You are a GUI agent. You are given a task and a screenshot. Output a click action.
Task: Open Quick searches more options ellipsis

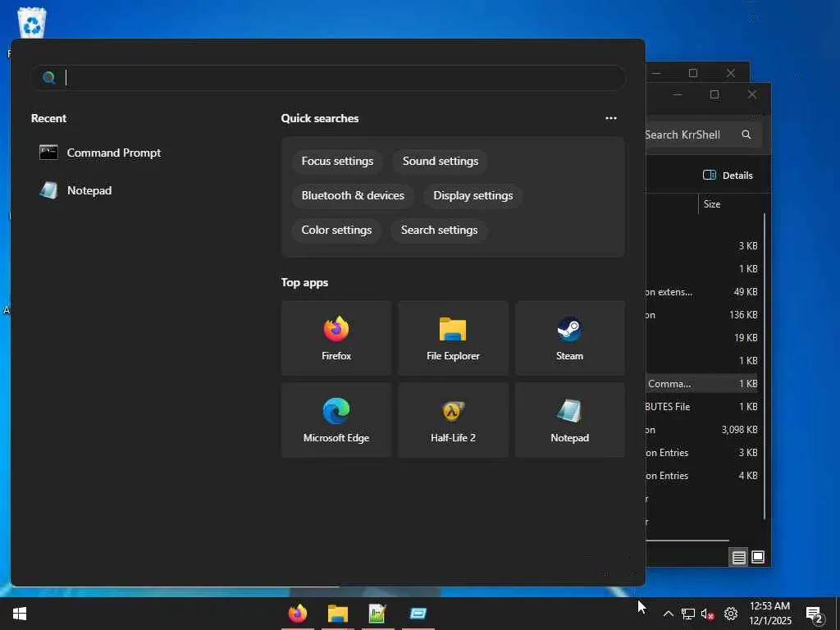[610, 118]
